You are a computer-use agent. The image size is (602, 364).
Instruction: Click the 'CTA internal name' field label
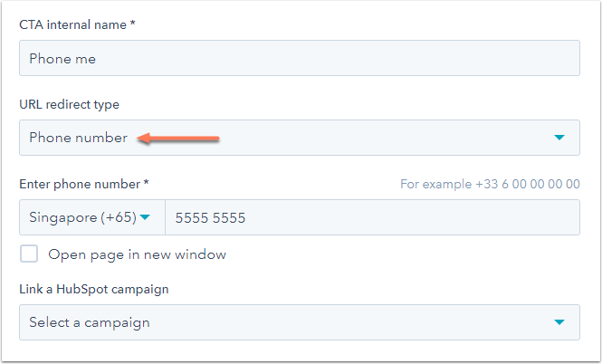[72, 24]
